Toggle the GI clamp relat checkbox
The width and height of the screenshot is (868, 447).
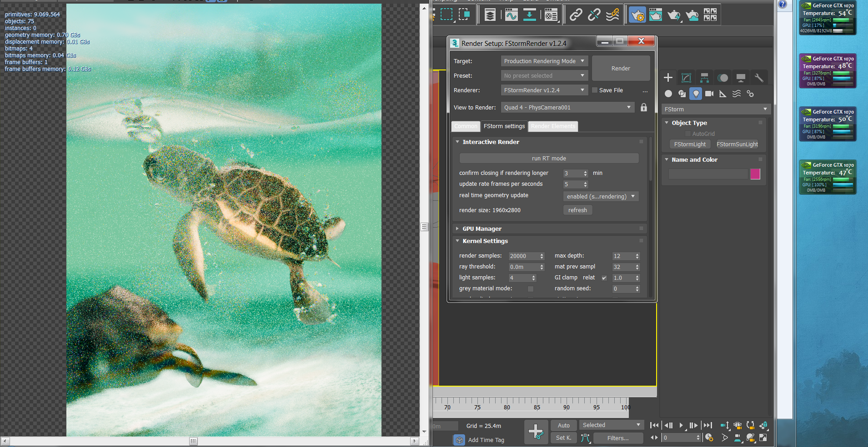604,278
